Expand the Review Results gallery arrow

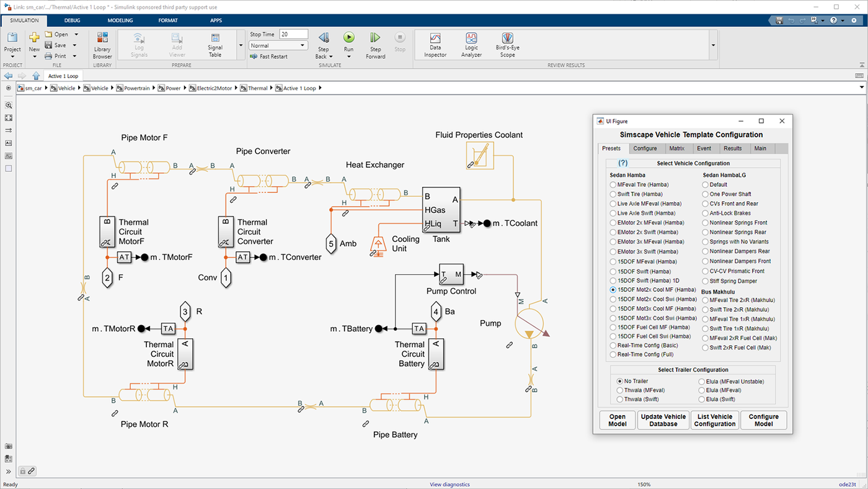(713, 45)
